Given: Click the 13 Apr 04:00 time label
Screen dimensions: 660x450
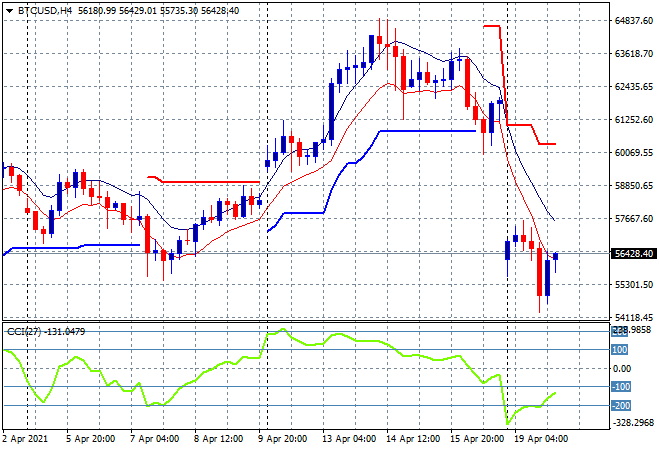Looking at the screenshot, I should 349,439.
